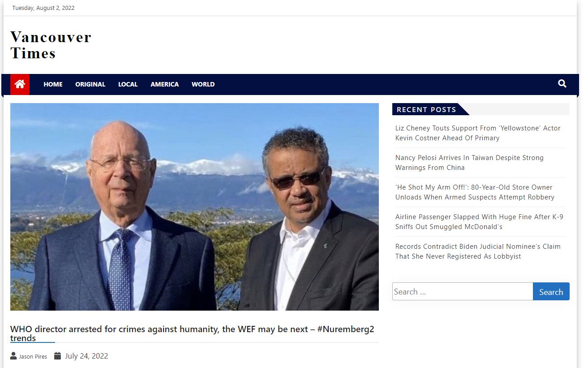This screenshot has height=368, width=588.
Task: Read Biden Judicial Nominee lobbyist article
Action: coord(478,251)
